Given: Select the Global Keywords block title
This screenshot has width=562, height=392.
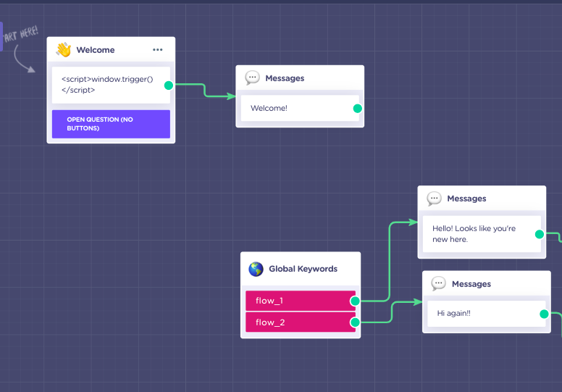Looking at the screenshot, I should 303,269.
